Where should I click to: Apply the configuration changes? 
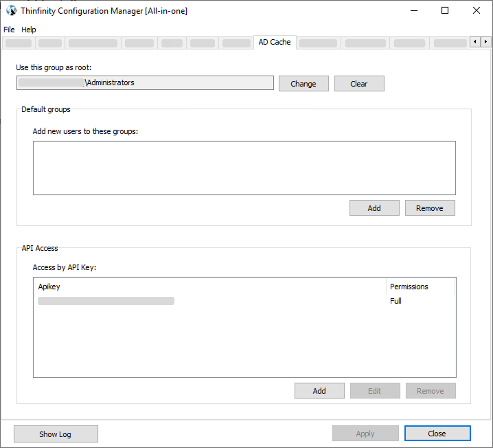click(365, 434)
